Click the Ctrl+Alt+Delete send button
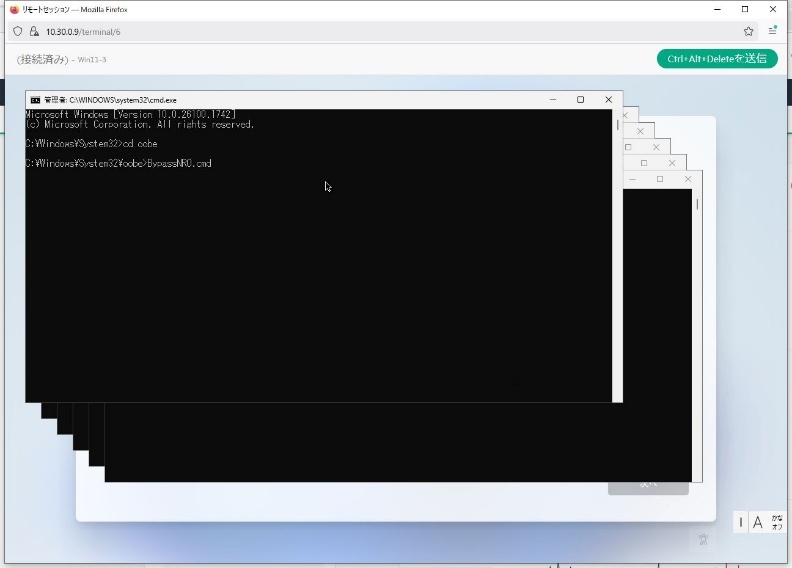Image resolution: width=792 pixels, height=568 pixels. (x=716, y=59)
